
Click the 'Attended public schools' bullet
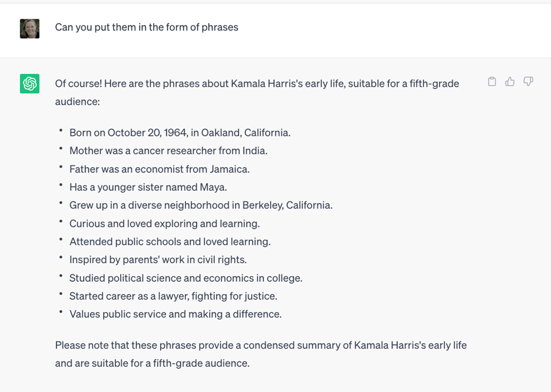[x=170, y=242]
